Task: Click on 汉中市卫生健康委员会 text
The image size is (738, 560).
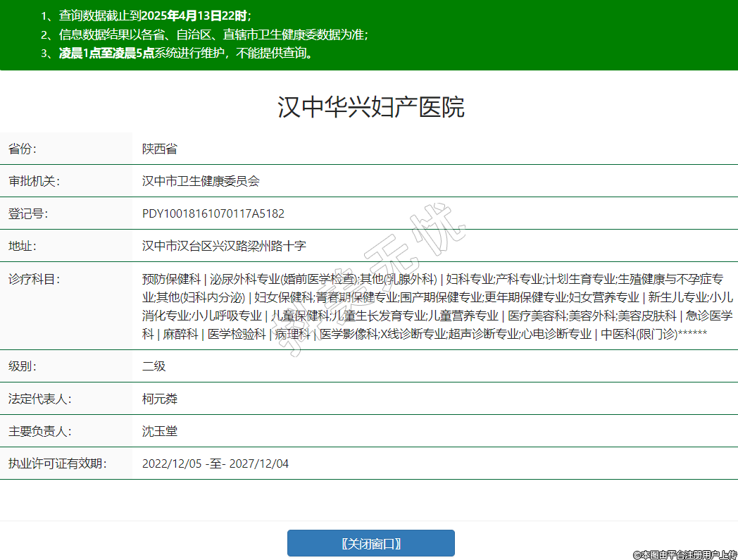Action: coord(201,181)
